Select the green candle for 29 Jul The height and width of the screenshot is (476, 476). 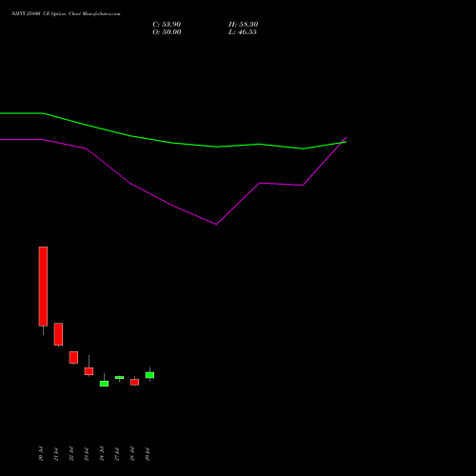click(x=149, y=375)
